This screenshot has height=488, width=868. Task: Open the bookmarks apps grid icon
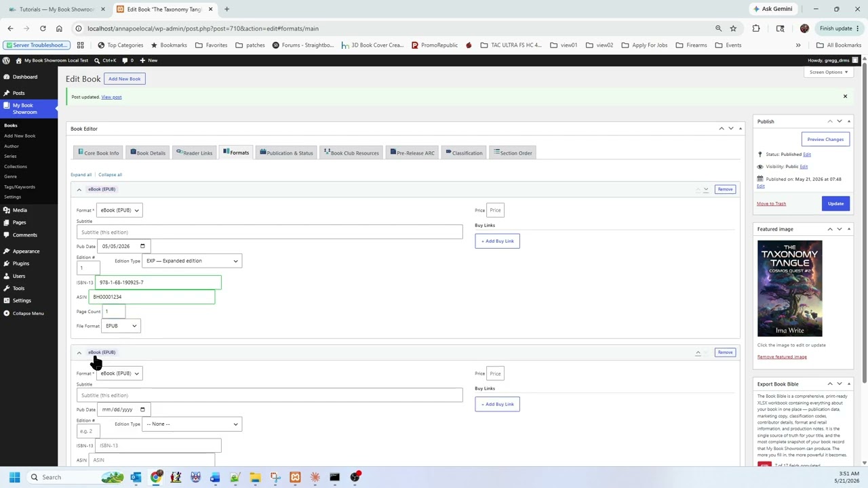point(80,45)
